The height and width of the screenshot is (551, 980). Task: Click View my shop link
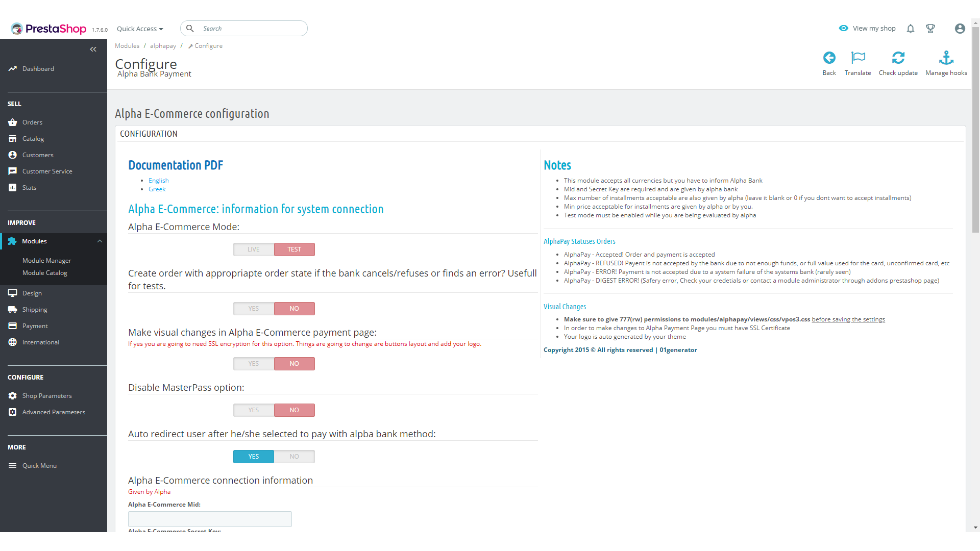[x=873, y=29]
